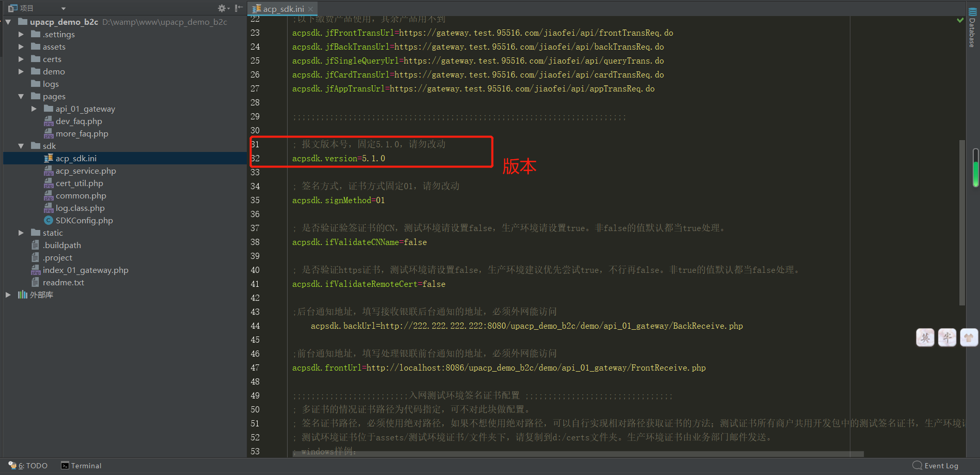Expand the external libraries node

[8, 295]
